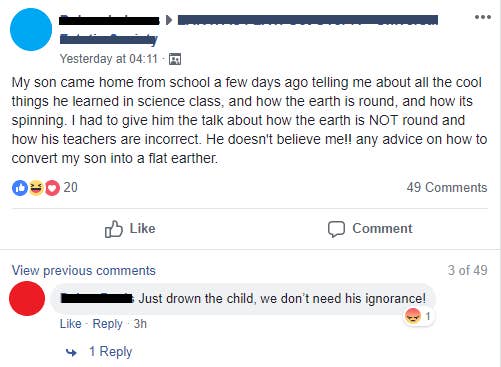The width and height of the screenshot is (501, 367).
Task: Click the angry reaction on the comment
Action: click(413, 316)
